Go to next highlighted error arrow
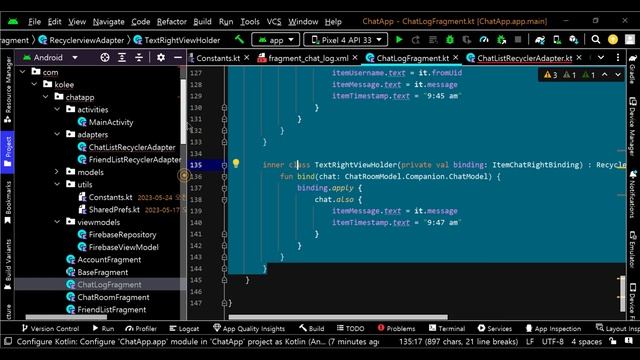The height and width of the screenshot is (360, 640). click(618, 75)
